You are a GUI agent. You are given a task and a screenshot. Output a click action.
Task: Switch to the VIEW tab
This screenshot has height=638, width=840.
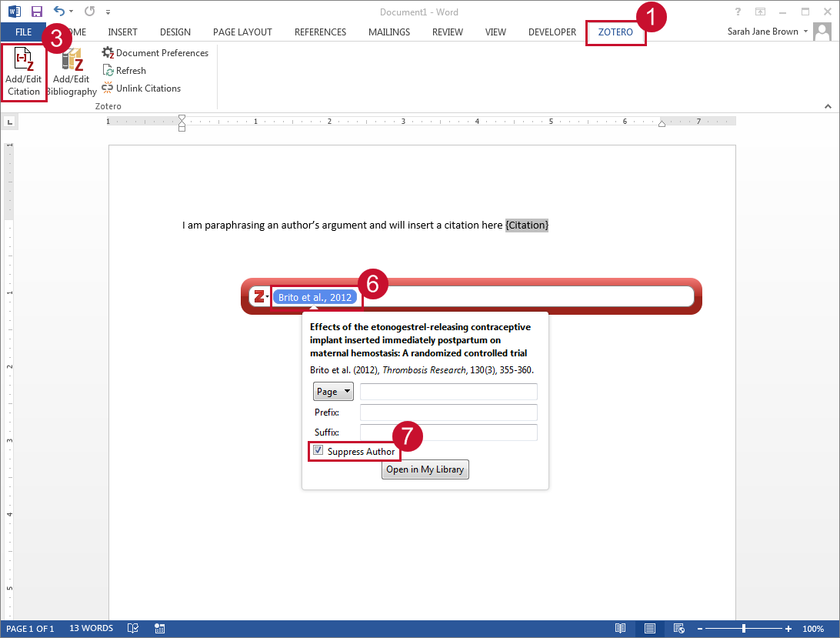coord(495,32)
